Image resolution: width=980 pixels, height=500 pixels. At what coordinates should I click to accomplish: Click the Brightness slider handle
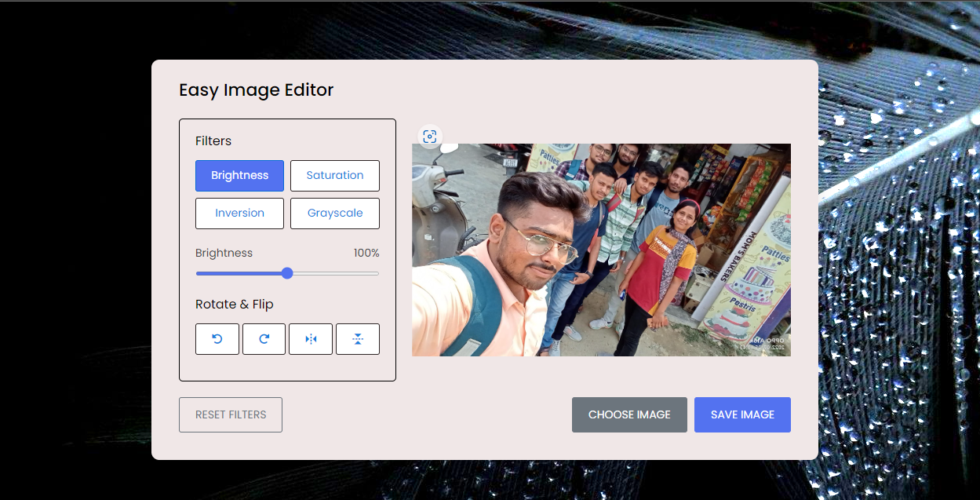(x=287, y=273)
